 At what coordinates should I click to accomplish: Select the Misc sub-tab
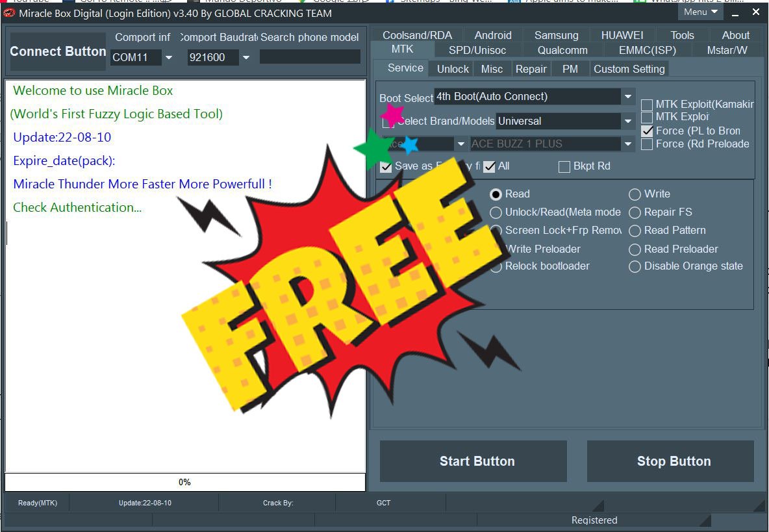tap(492, 69)
